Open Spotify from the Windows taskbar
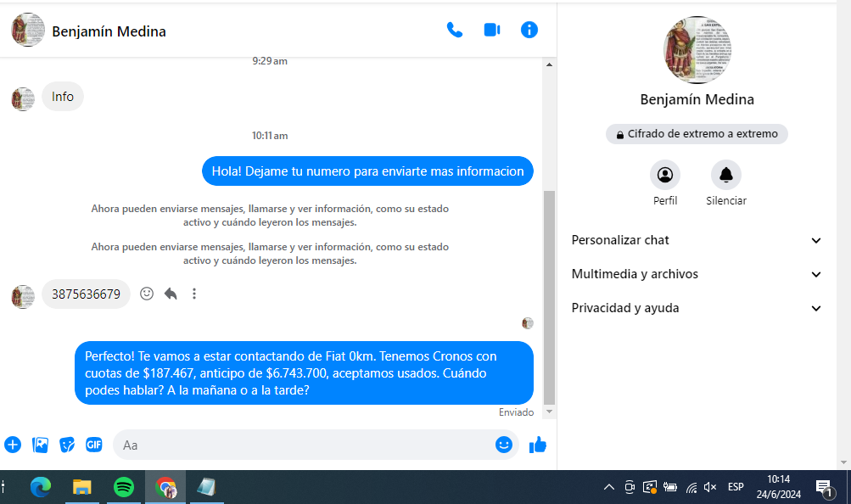This screenshot has height=504, width=851. [124, 487]
